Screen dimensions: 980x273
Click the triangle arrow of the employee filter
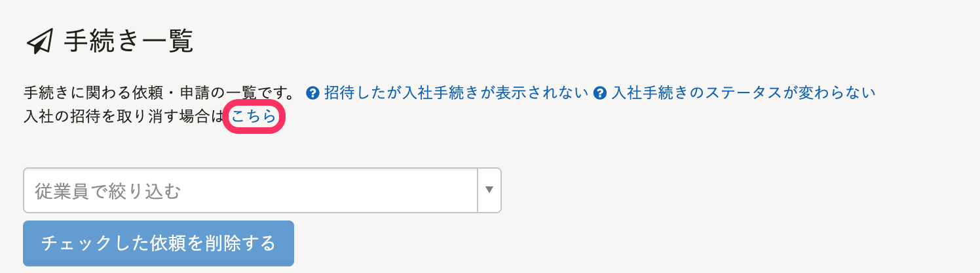pyautogui.click(x=489, y=190)
